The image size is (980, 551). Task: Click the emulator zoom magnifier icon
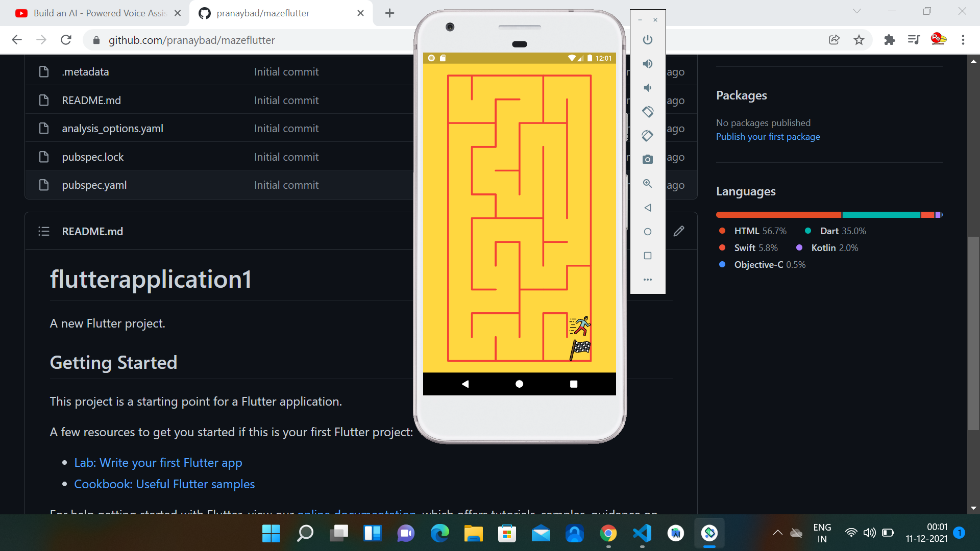(x=647, y=183)
